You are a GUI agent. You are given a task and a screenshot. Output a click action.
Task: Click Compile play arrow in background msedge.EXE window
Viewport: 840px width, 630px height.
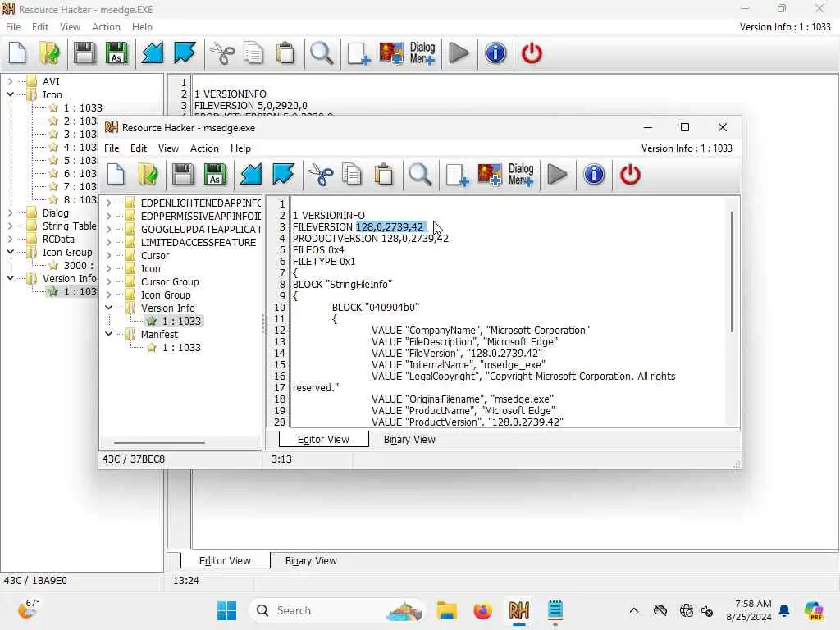coord(459,53)
